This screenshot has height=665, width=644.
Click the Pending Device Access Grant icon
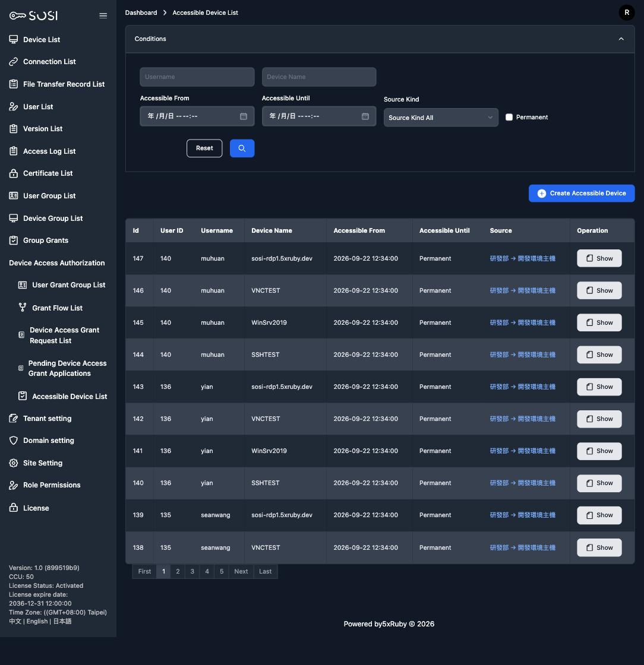tap(21, 368)
